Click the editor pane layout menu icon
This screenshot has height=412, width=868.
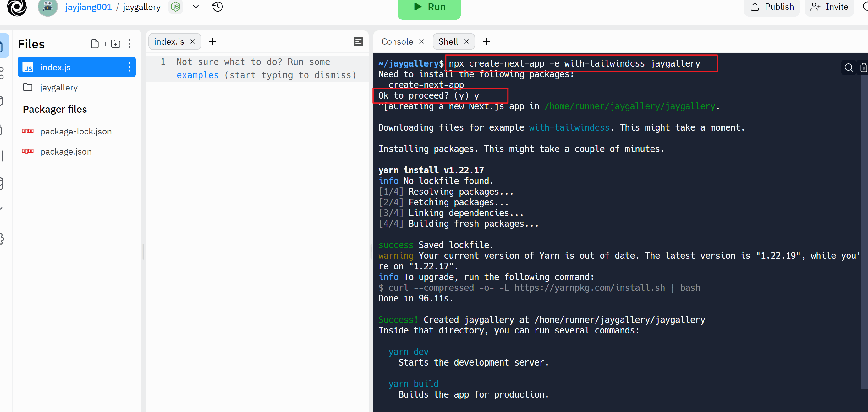point(359,41)
